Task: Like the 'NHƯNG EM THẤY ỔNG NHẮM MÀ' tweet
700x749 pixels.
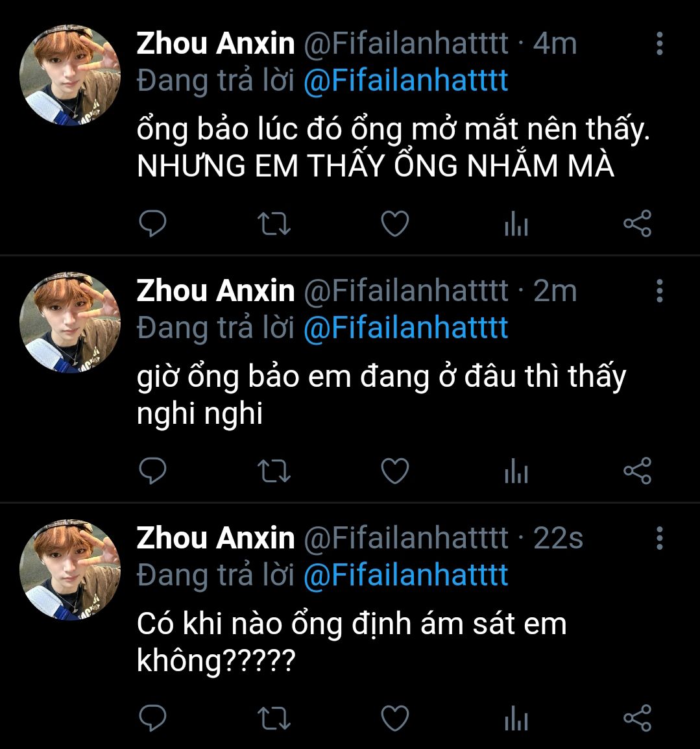Action: point(395,223)
